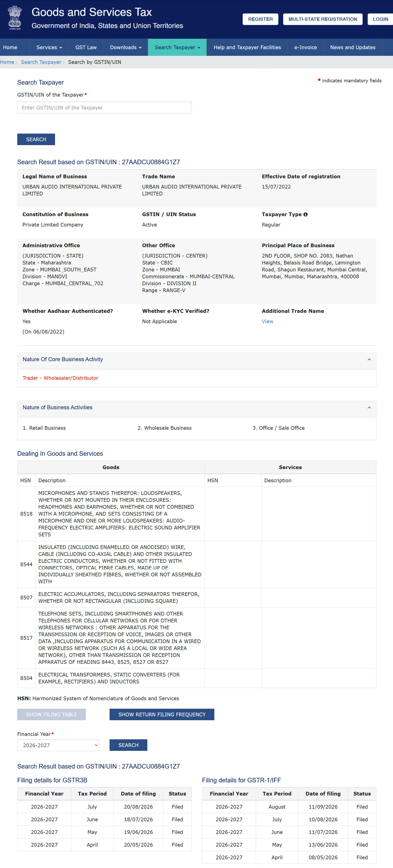The height and width of the screenshot is (868, 393).
Task: Click the SHOW FILING TABLE button
Action: (x=52, y=714)
